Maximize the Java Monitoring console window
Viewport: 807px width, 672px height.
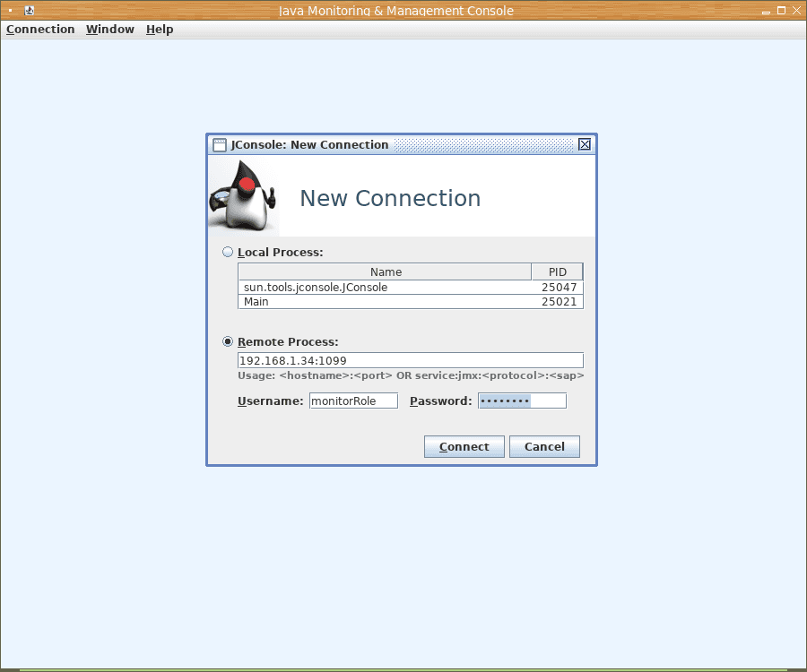[781, 10]
